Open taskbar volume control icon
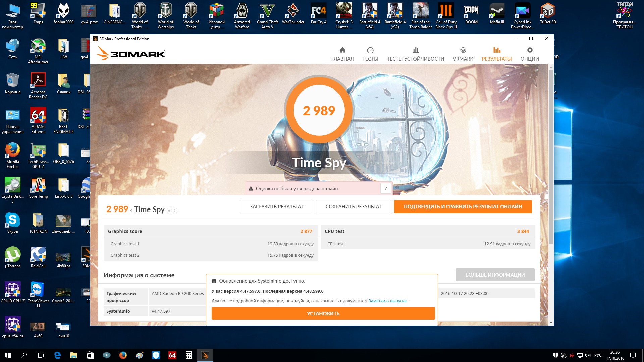Viewport: 644px width, 362px height. 587,355
